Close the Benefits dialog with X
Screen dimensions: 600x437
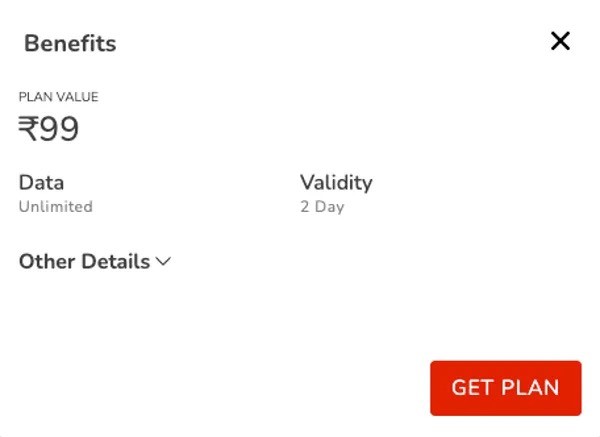560,41
